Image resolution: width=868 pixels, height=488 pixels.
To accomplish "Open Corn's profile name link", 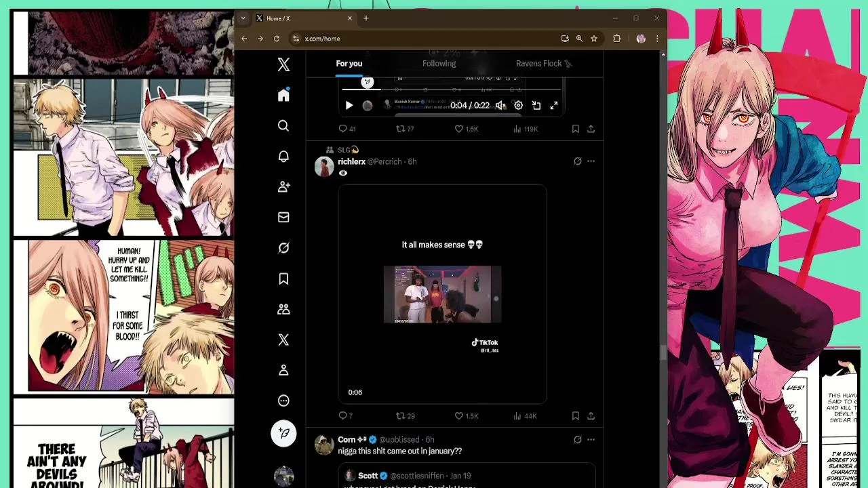I will tap(353, 439).
